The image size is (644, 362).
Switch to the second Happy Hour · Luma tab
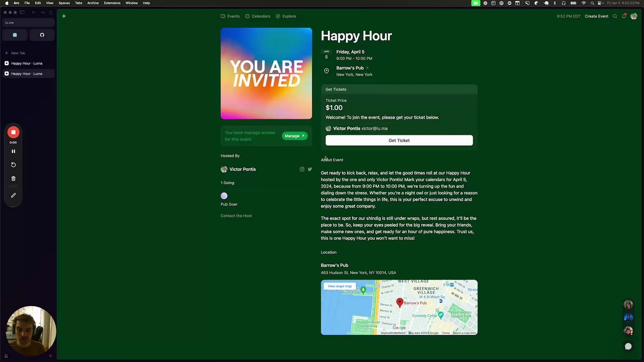[28, 74]
